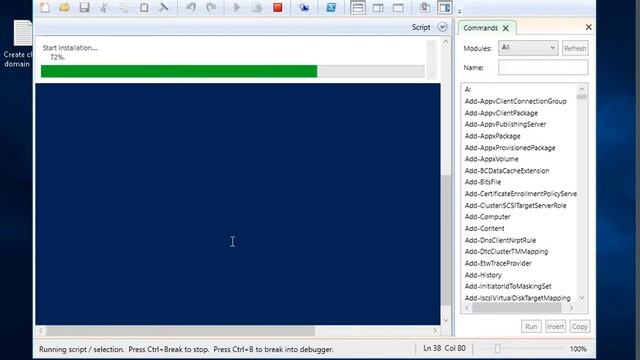Open the toolbar overflow options arrow
The width and height of the screenshot is (640, 360).
[459, 11]
